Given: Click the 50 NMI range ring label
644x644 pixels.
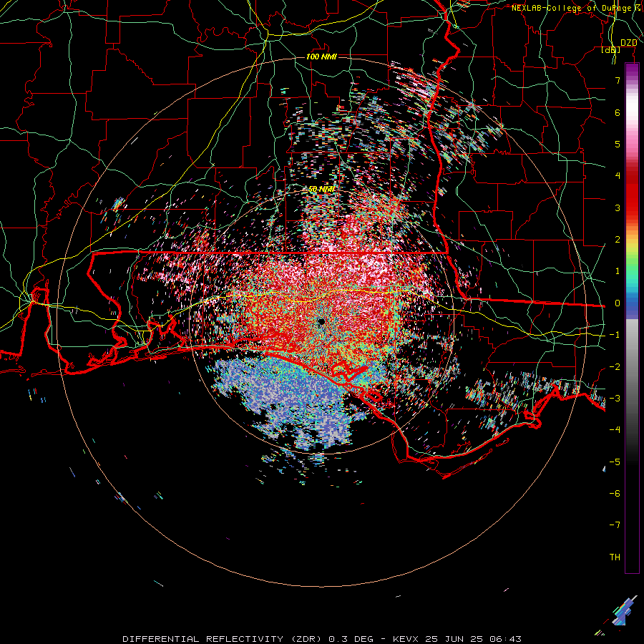Looking at the screenshot, I should [321, 189].
